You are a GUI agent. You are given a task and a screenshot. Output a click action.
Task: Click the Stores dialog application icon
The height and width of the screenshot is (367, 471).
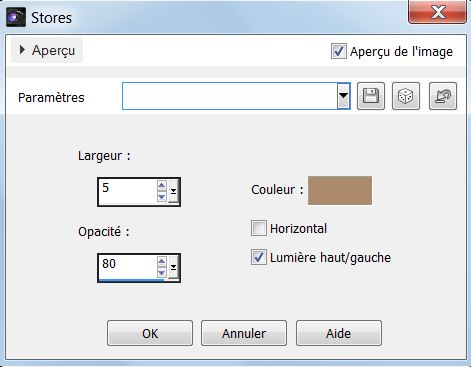click(16, 17)
